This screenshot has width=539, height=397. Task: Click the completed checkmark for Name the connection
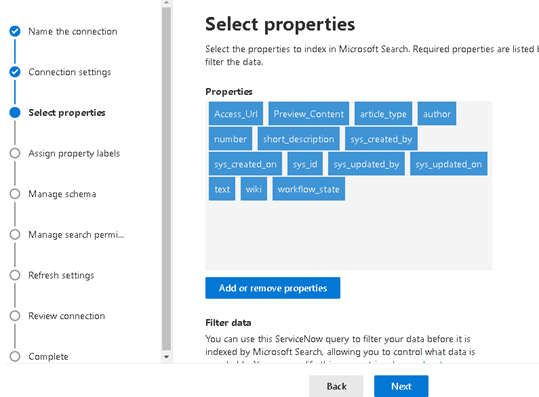(x=15, y=31)
